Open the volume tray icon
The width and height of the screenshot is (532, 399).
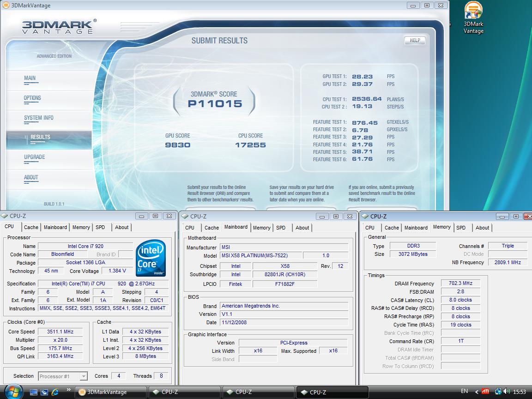[506, 392]
